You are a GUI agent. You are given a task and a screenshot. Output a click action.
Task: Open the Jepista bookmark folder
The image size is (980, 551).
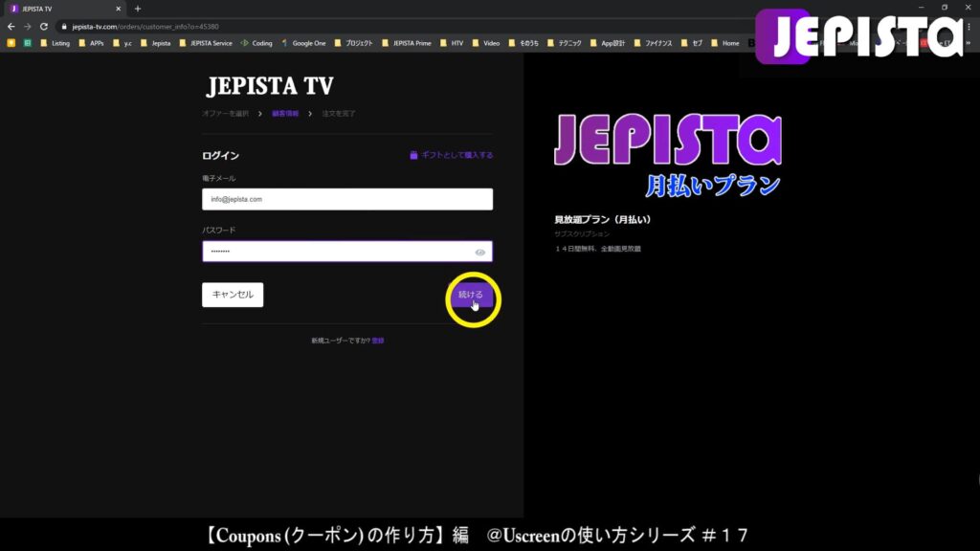pyautogui.click(x=156, y=43)
